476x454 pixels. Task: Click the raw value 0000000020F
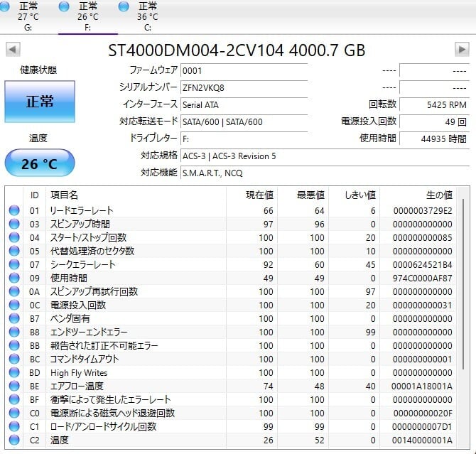tap(423, 413)
